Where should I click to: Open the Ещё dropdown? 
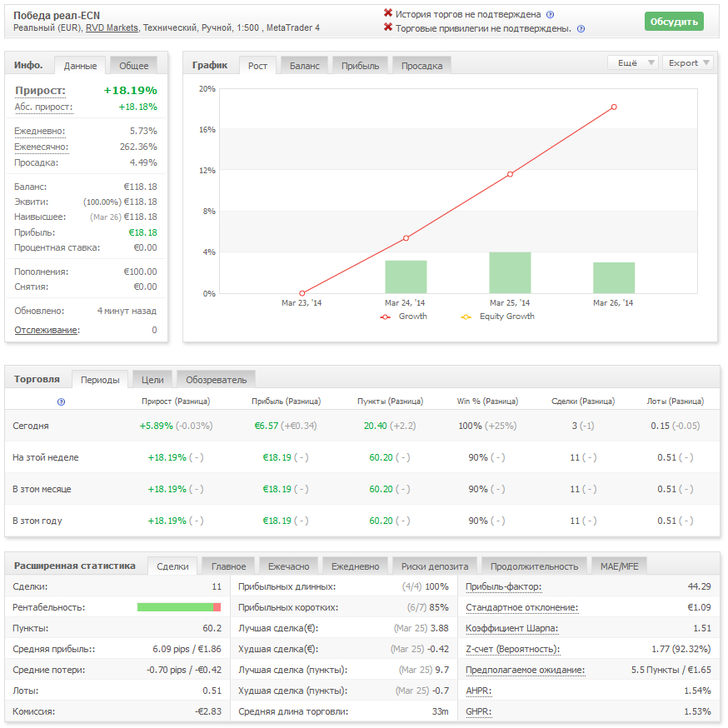pyautogui.click(x=633, y=62)
